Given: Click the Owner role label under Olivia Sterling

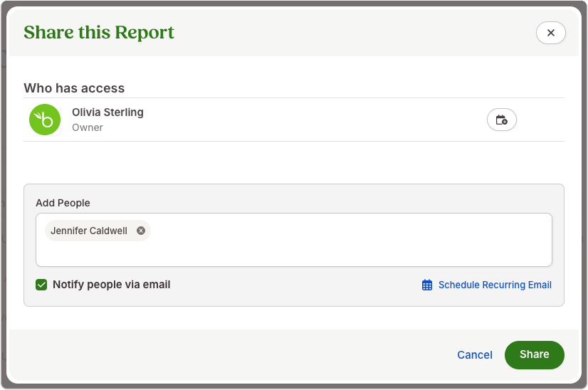Looking at the screenshot, I should click(88, 127).
